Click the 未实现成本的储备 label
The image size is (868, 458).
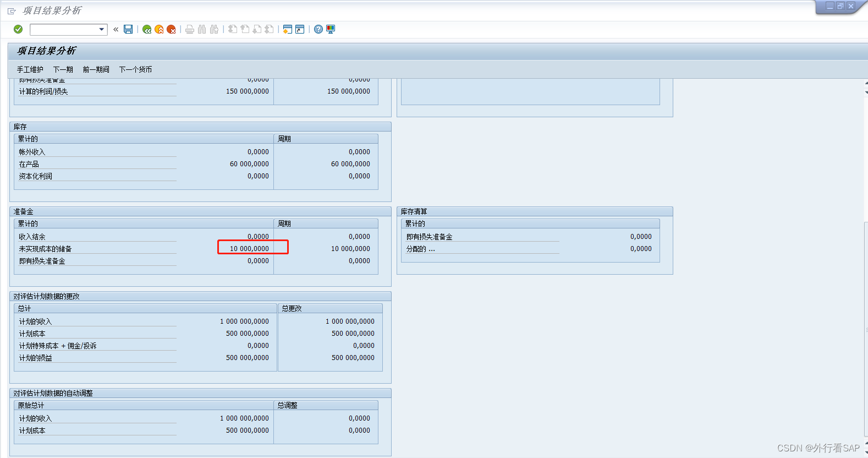tap(45, 249)
